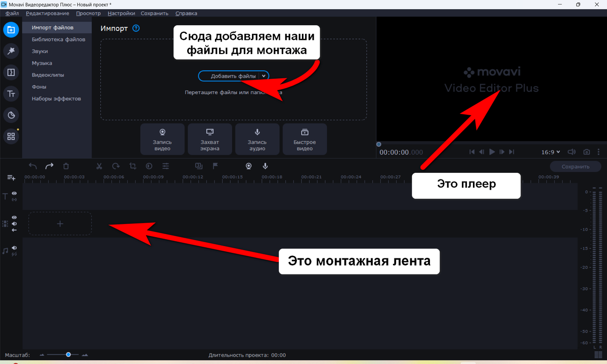Open Import help question mark icon
The image size is (607, 364).
pyautogui.click(x=136, y=28)
